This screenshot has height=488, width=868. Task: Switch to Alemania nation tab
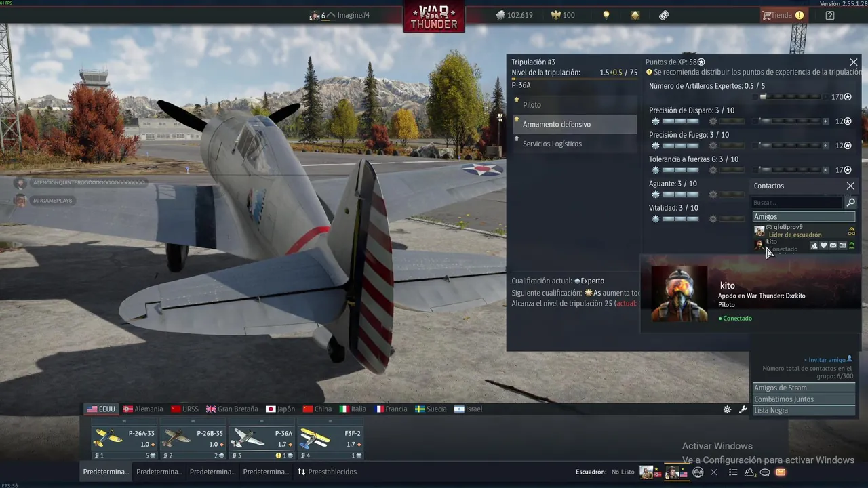[x=143, y=409]
